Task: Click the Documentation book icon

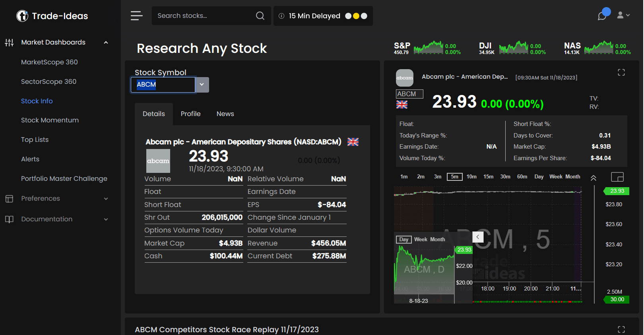Action: pyautogui.click(x=9, y=219)
